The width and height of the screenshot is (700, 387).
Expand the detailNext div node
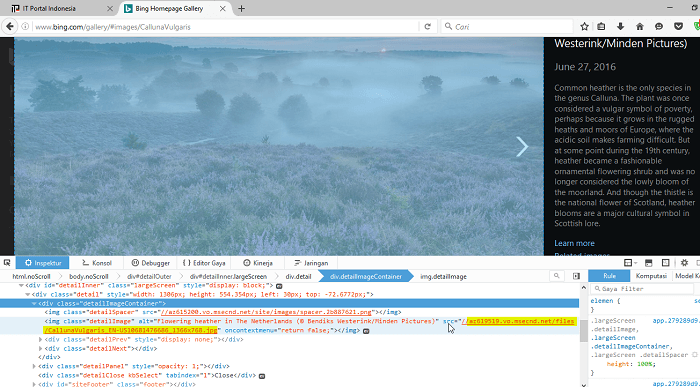pyautogui.click(x=41, y=349)
